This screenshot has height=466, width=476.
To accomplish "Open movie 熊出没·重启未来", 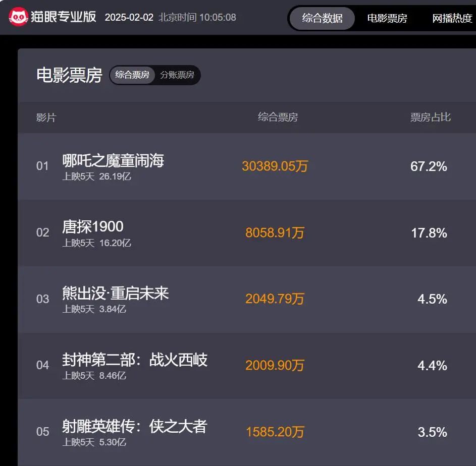I will tap(116, 293).
